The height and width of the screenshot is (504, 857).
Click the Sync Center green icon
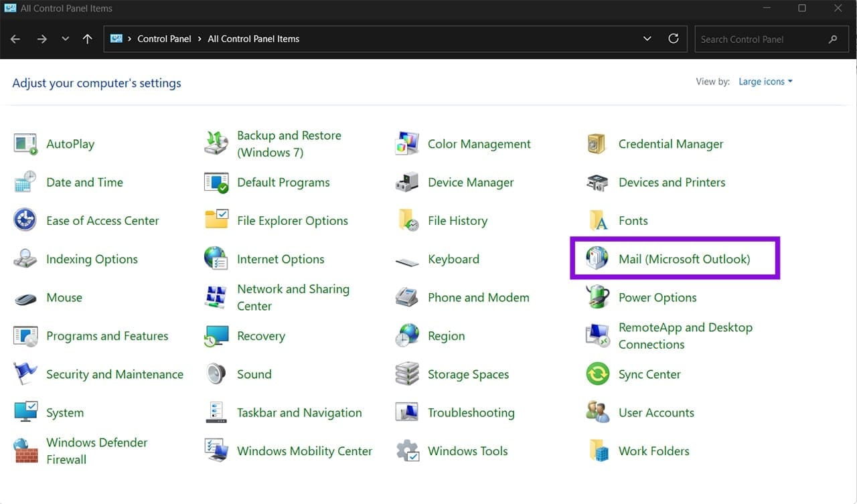(597, 374)
